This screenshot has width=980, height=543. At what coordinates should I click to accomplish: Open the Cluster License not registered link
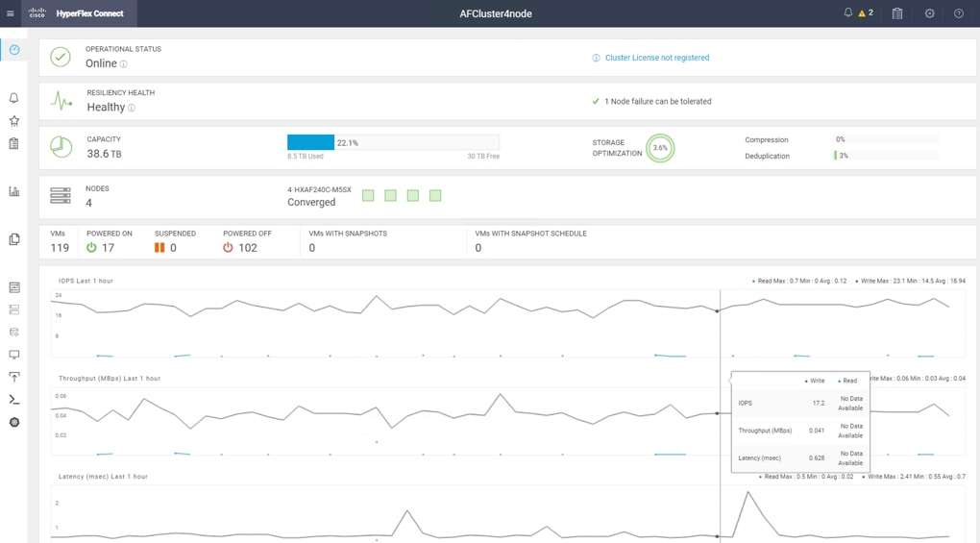pyautogui.click(x=657, y=58)
